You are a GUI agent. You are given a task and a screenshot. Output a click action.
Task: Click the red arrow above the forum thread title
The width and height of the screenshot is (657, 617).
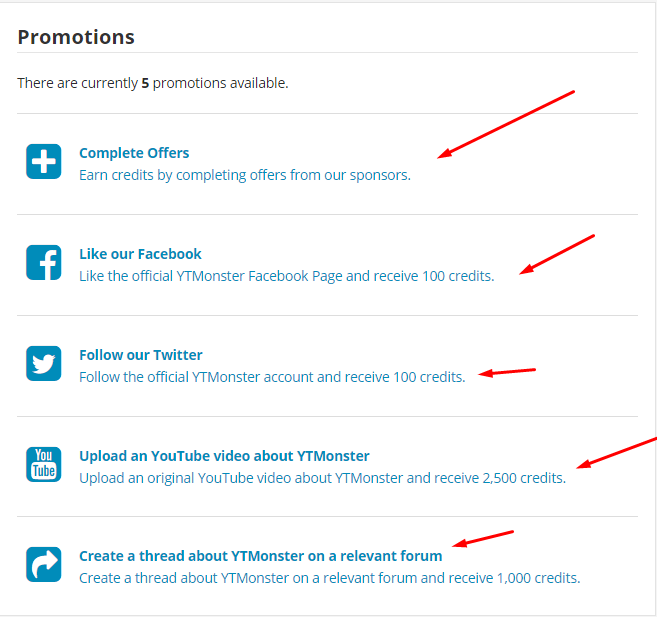pos(483,539)
